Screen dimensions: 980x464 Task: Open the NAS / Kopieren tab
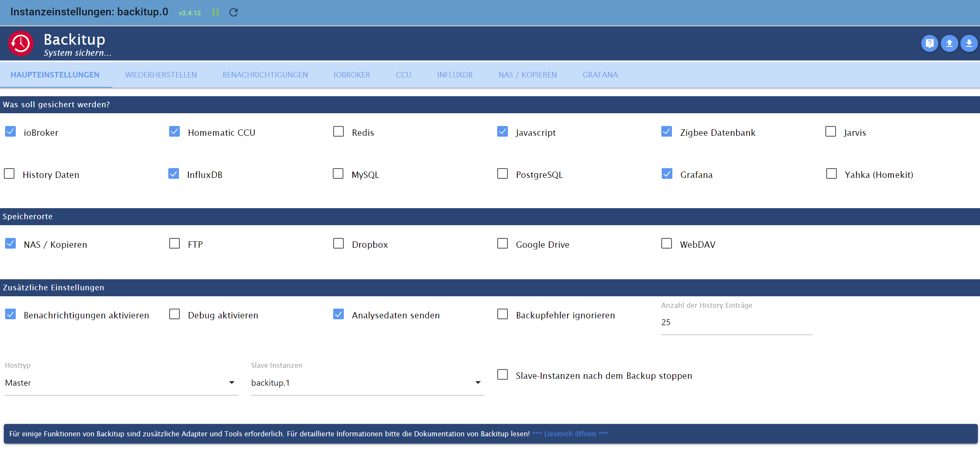pos(527,75)
